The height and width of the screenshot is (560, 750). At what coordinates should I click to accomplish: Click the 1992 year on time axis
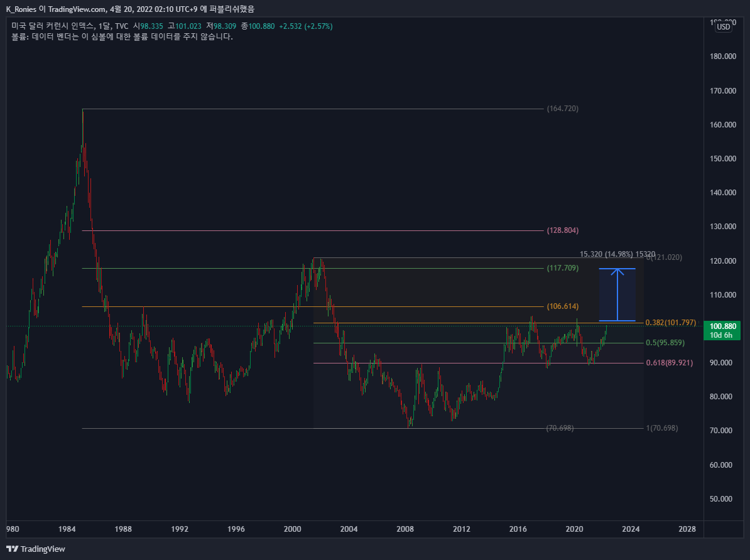coord(180,529)
